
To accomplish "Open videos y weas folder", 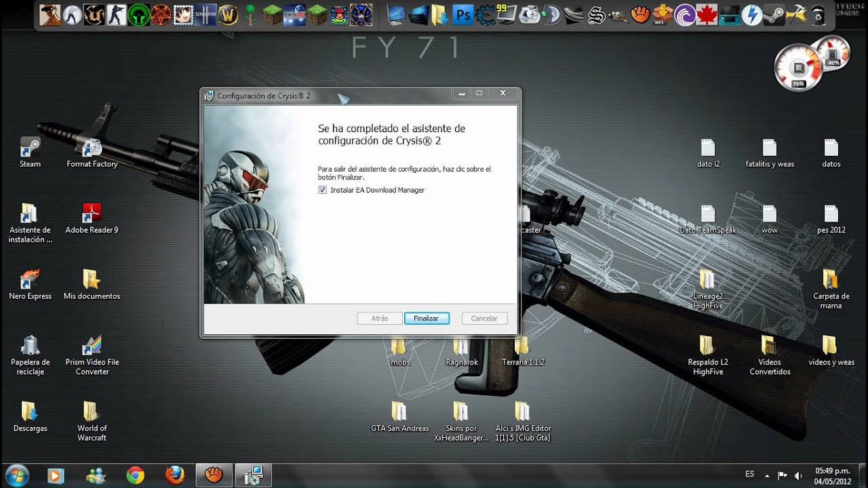I will click(831, 350).
